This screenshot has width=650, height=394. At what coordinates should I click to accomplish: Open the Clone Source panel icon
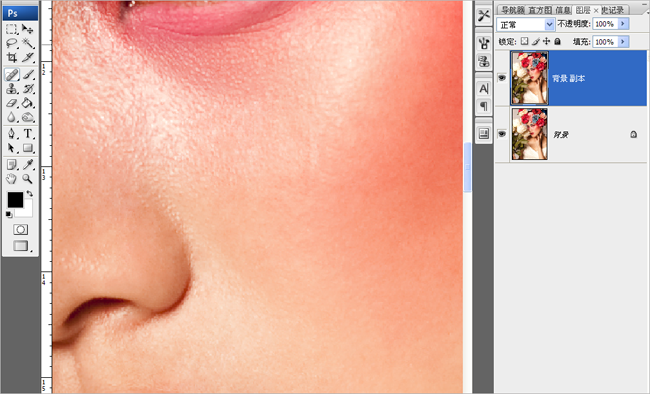coord(483,61)
